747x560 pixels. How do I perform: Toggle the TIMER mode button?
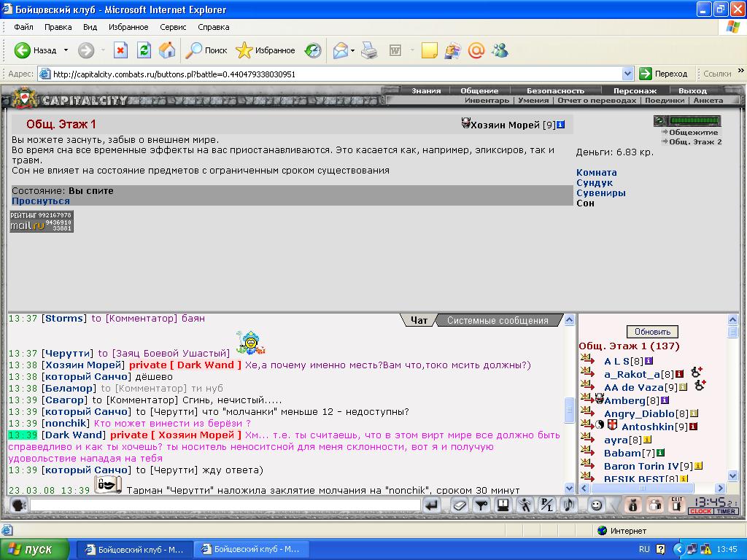click(x=726, y=511)
